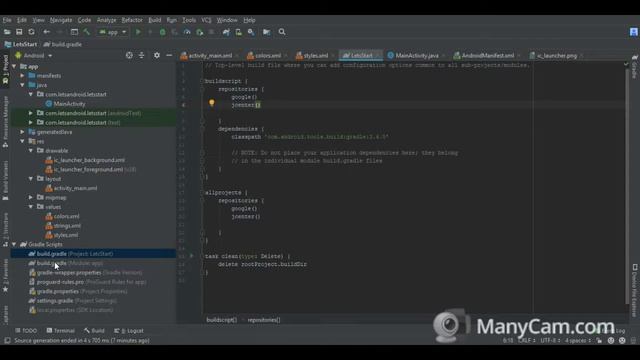Select ic_launcher_background.xml in the tree
The image size is (640, 360).
89,160
